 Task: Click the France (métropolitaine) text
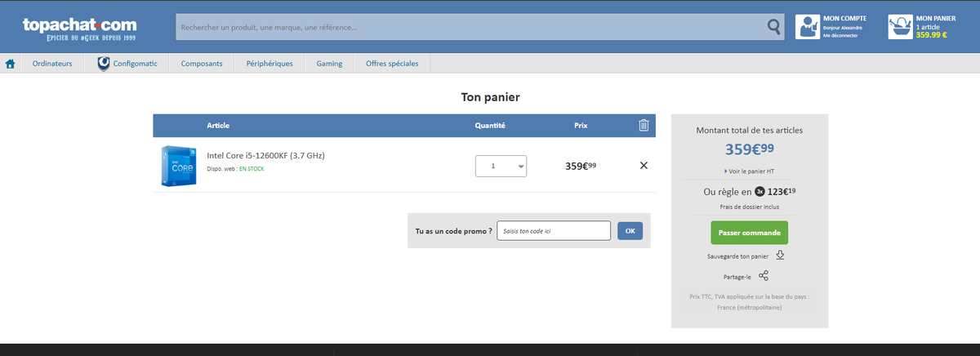[749, 307]
